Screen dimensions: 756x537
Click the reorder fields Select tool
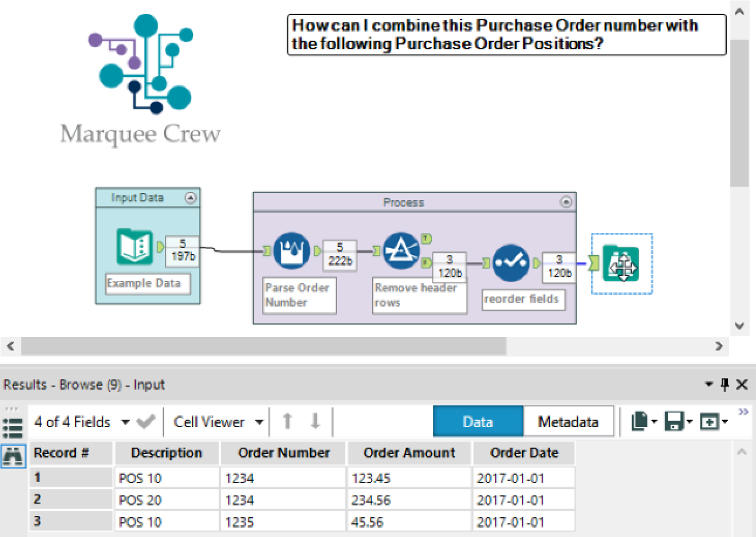[510, 263]
